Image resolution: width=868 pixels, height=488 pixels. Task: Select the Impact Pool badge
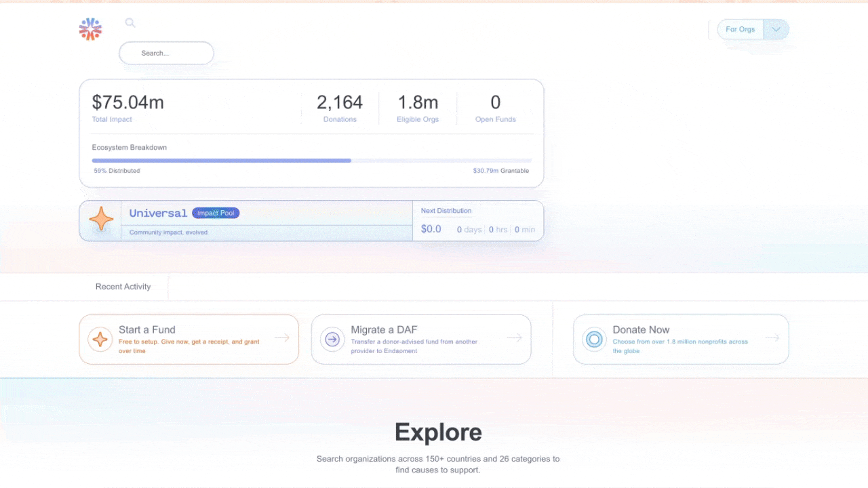[216, 212]
